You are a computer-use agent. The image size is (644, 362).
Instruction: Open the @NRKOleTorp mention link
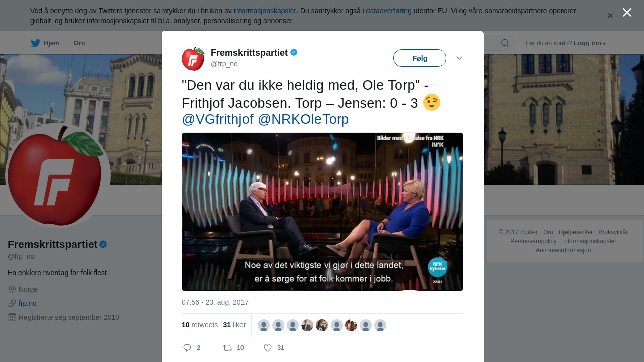point(303,119)
